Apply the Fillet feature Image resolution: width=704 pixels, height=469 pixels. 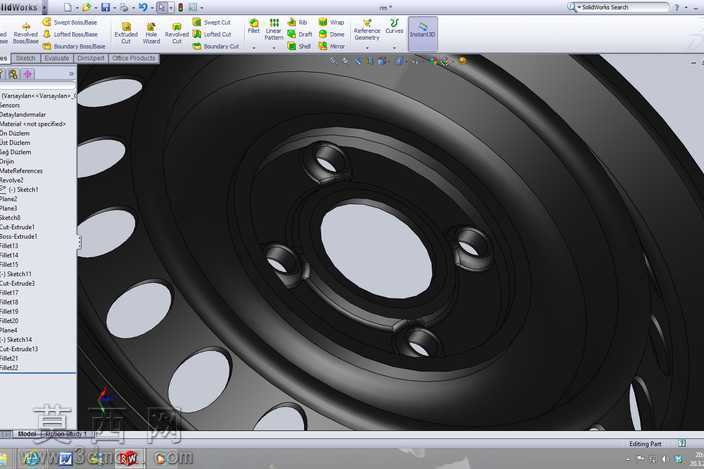[x=254, y=26]
